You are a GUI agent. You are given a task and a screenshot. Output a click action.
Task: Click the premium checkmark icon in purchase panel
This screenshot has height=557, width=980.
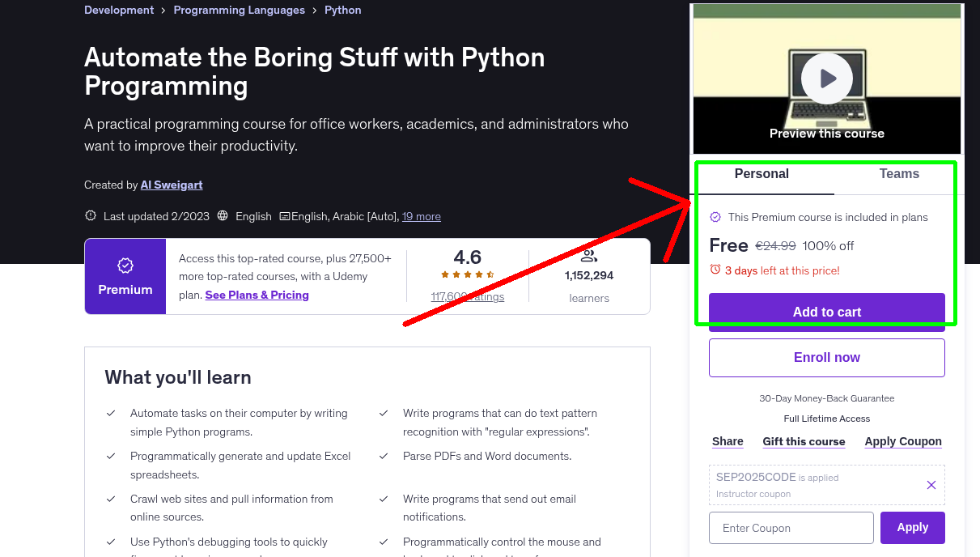(x=715, y=217)
